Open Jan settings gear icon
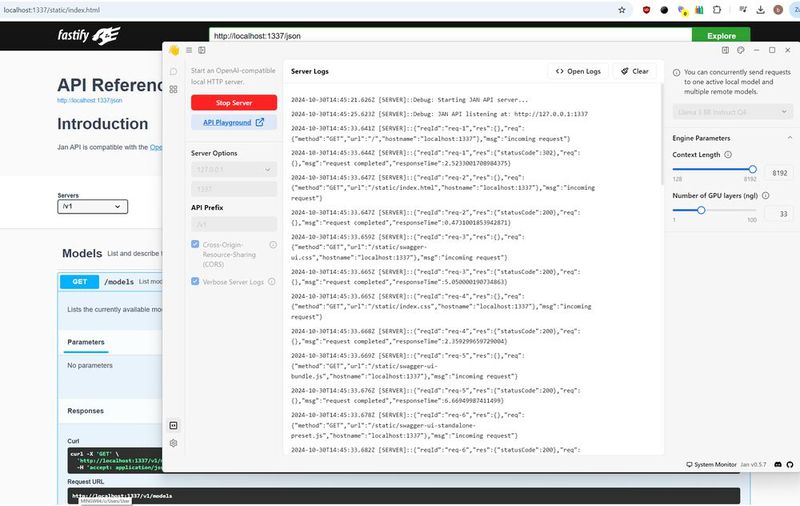800x506 pixels. coord(173,443)
